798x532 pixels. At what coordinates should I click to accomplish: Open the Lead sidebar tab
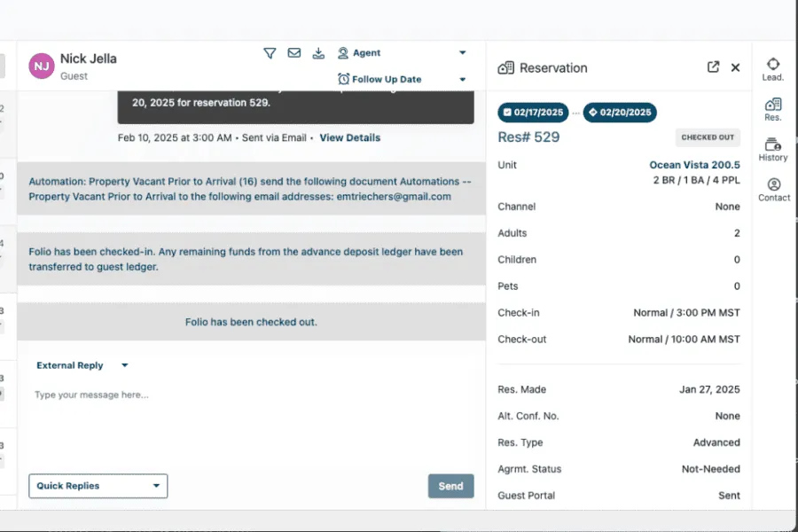[x=773, y=69]
